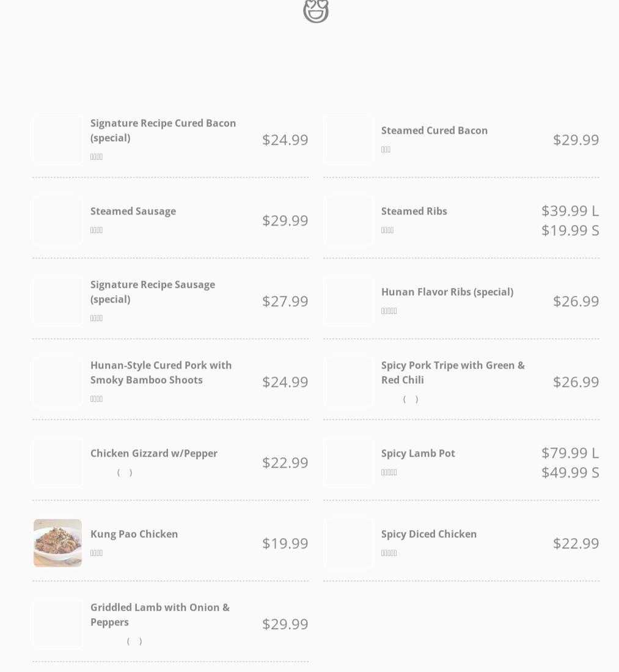Click Signature Recipe Sausage (special) title

(x=153, y=292)
